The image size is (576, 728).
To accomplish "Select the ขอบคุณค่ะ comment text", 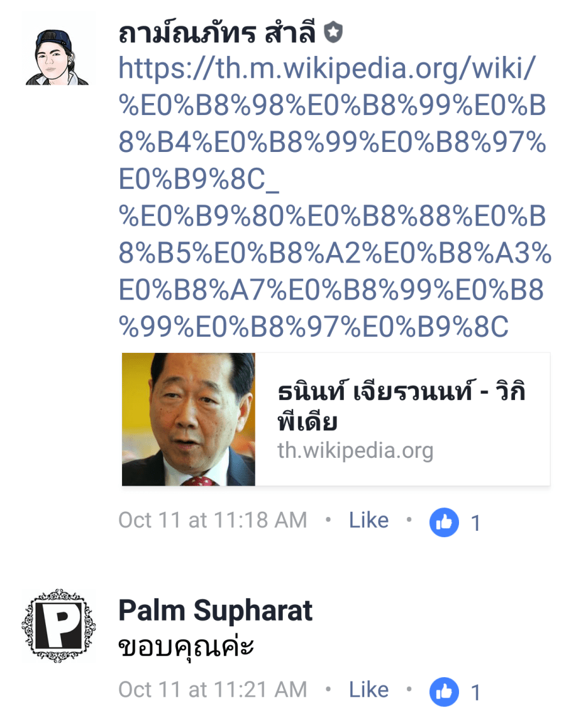I will (186, 647).
